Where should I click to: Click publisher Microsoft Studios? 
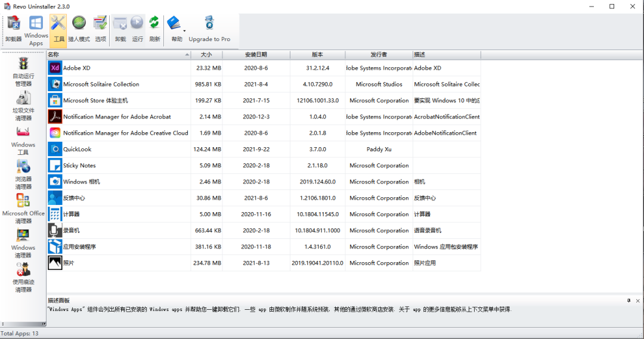(379, 84)
